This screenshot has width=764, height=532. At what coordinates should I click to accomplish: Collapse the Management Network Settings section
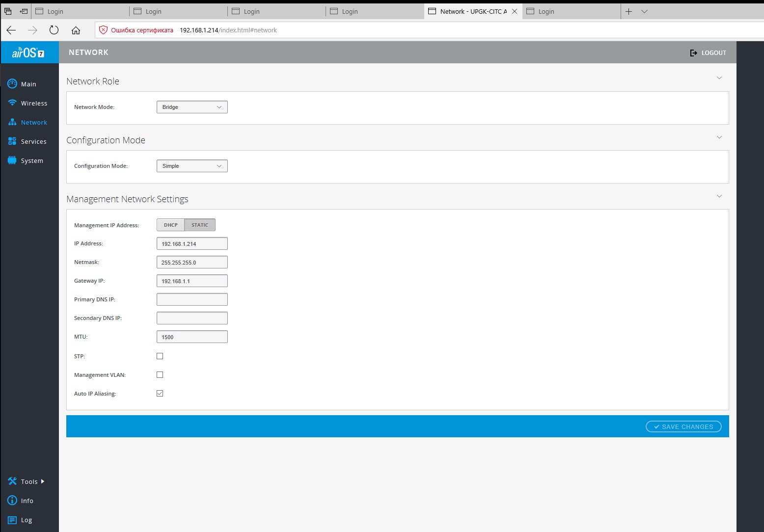[x=719, y=196]
